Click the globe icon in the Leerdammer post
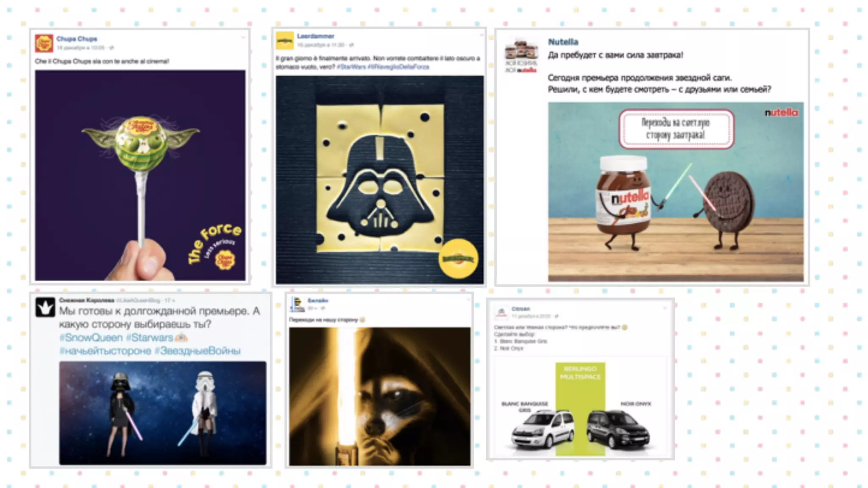 pos(351,45)
